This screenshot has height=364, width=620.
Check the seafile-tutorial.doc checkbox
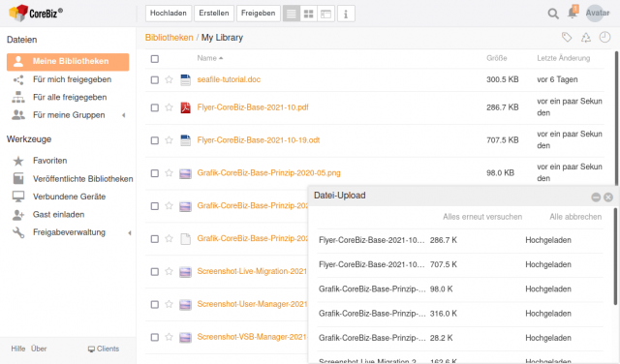(x=155, y=80)
